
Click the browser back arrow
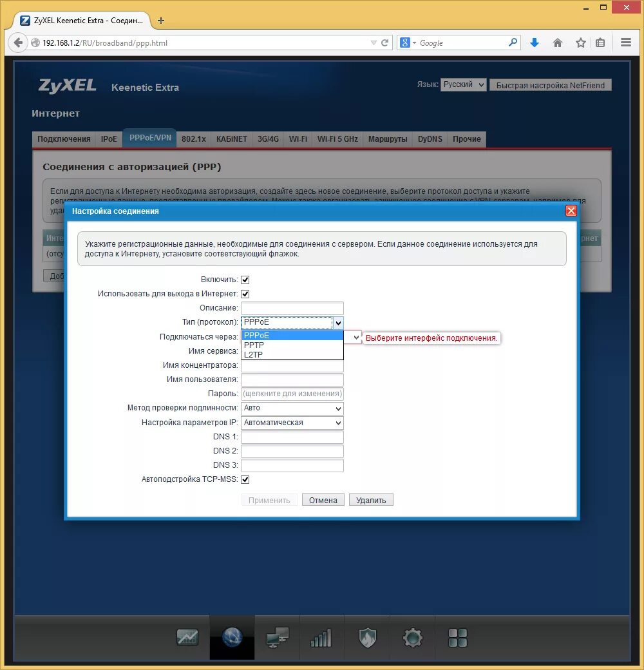tap(18, 43)
